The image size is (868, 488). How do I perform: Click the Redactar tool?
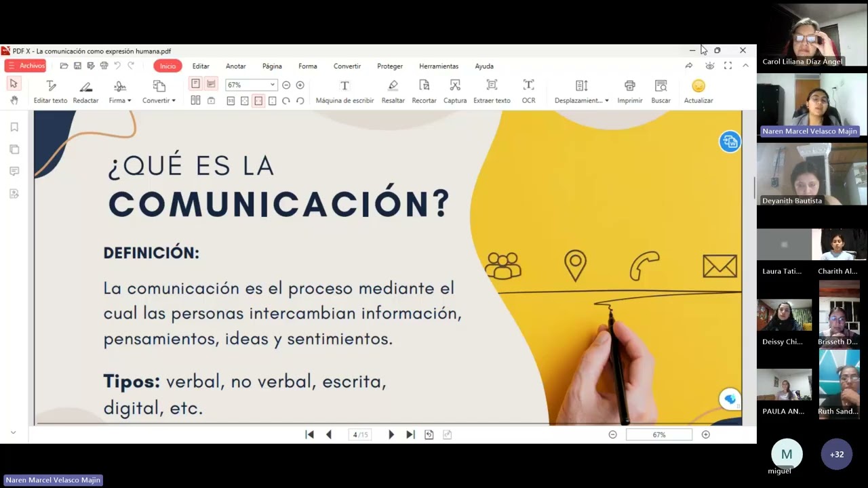pos(86,91)
